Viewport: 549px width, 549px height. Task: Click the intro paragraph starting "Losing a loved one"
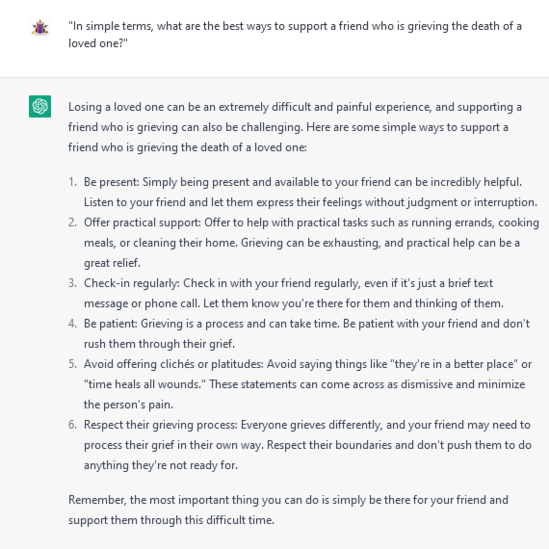(x=295, y=127)
